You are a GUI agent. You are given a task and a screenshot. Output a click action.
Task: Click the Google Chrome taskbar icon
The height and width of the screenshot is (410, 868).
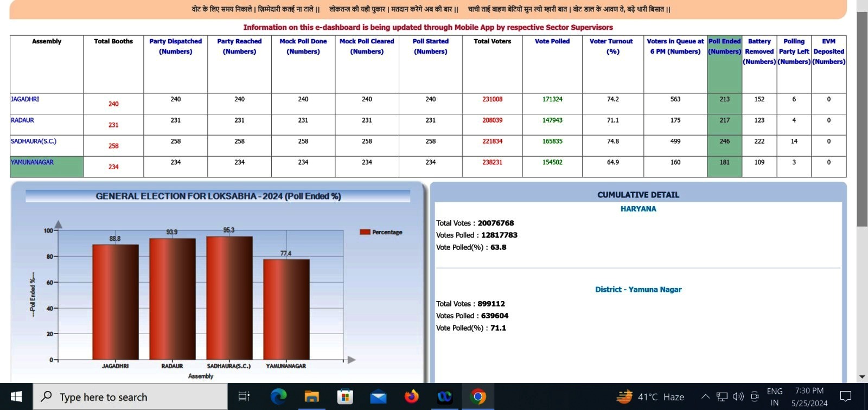[478, 397]
